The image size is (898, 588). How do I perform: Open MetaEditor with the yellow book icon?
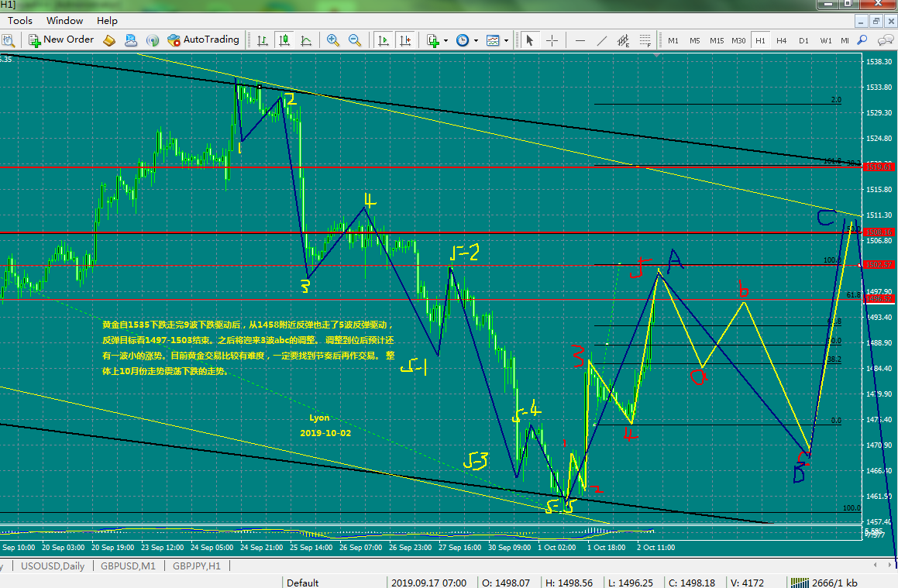108,40
